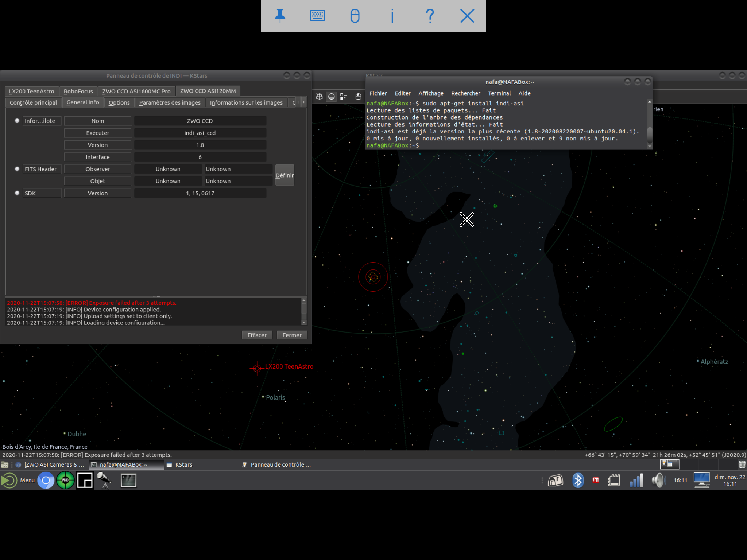Click the Définir button for FITS Header
This screenshot has height=560, width=747.
tap(285, 175)
